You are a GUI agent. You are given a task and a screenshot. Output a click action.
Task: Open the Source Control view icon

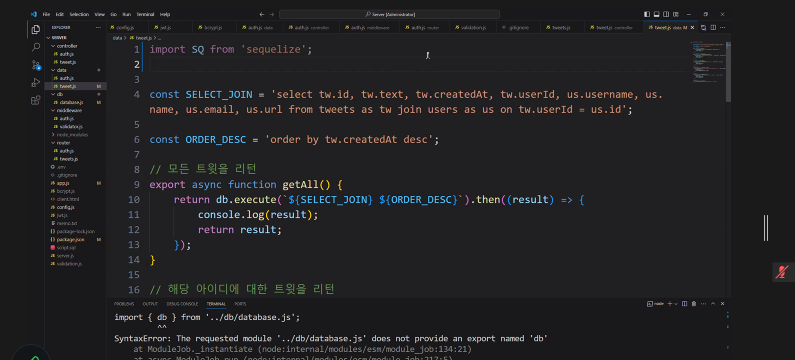35,65
